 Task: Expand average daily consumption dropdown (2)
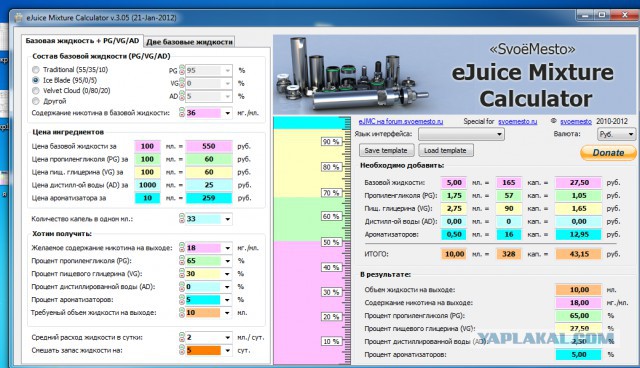click(227, 337)
